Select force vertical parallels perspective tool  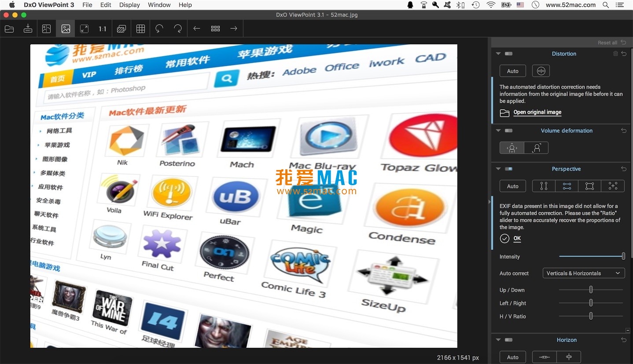point(544,186)
